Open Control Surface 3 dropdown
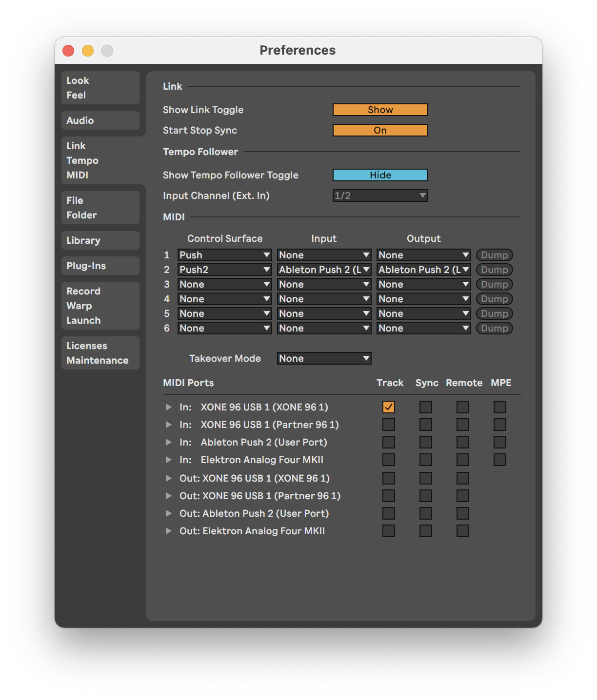Image resolution: width=597 pixels, height=700 pixels. click(x=225, y=284)
